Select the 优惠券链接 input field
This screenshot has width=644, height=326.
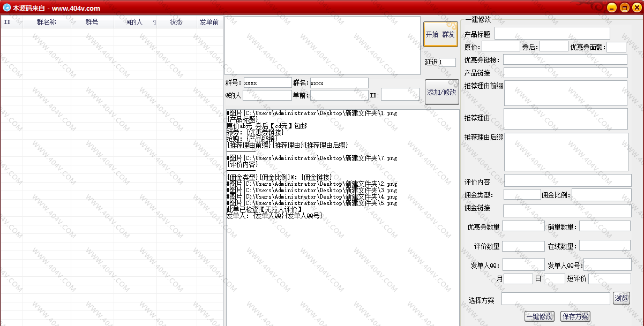click(x=565, y=59)
